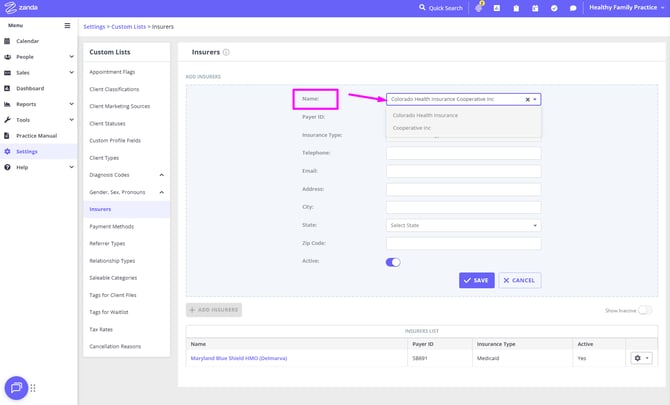Click the notification icon with the badge
This screenshot has height=405, width=670.
point(479,8)
